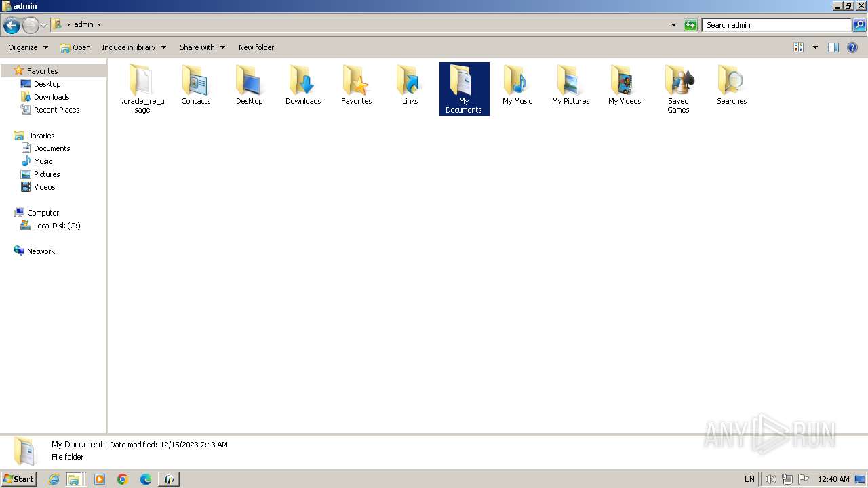Launch Windows Media Player from taskbar
This screenshot has width=868, height=488.
coord(100,479)
